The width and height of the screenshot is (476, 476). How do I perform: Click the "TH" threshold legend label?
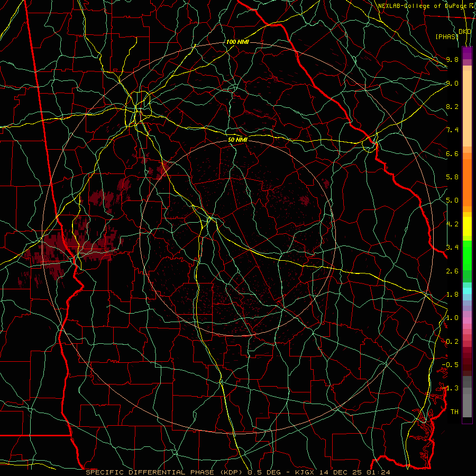click(x=454, y=412)
